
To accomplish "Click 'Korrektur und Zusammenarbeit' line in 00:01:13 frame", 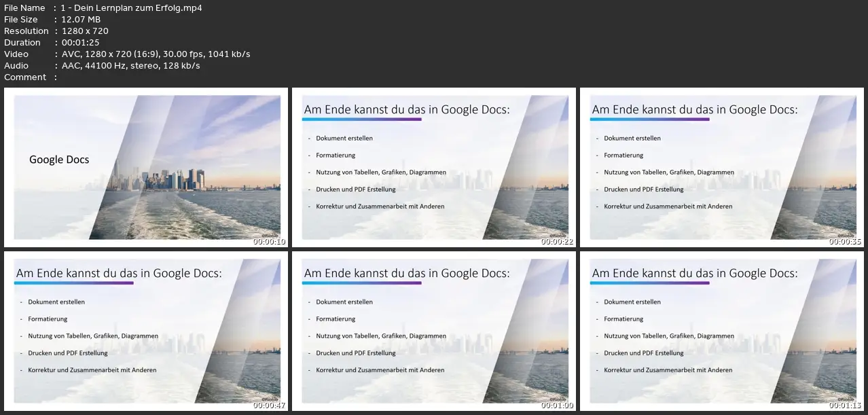I will tap(668, 370).
